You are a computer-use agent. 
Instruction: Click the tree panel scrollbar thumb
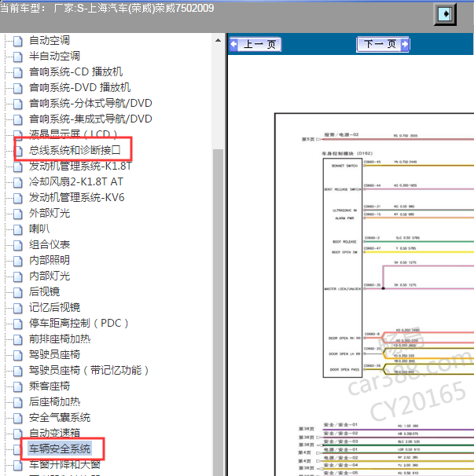(218, 313)
